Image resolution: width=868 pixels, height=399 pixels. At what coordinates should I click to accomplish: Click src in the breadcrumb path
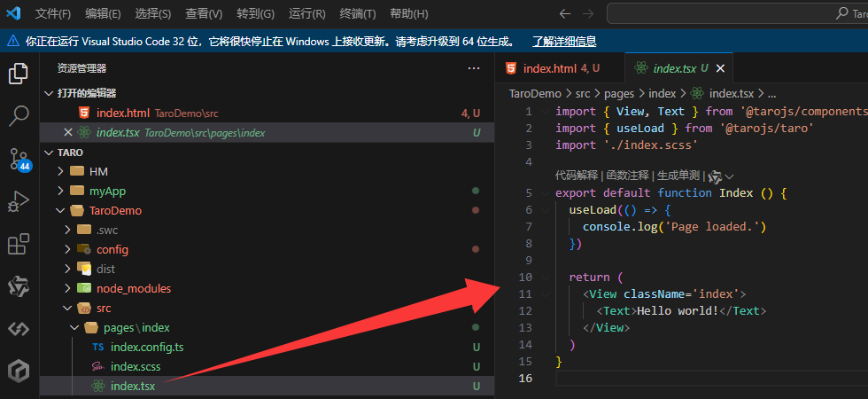pyautogui.click(x=583, y=94)
